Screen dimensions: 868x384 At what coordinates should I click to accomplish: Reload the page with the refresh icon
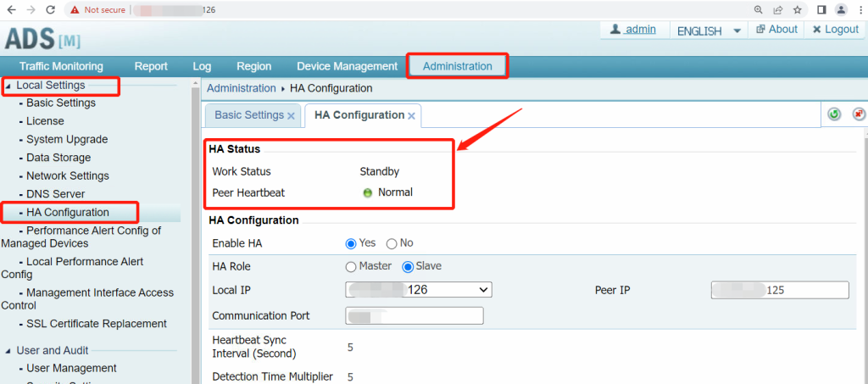[x=50, y=9]
